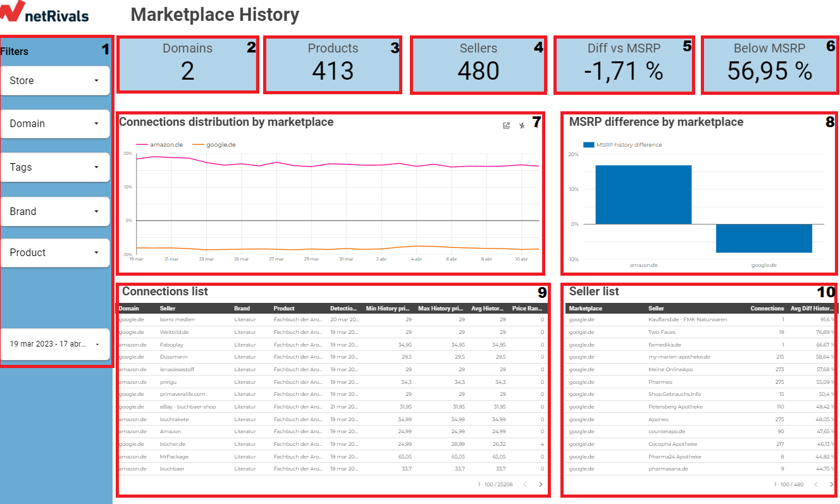Viewport: 840px width, 504px height.
Task: Click the chart explore icon in Connections distribution
Action: pyautogui.click(x=506, y=125)
